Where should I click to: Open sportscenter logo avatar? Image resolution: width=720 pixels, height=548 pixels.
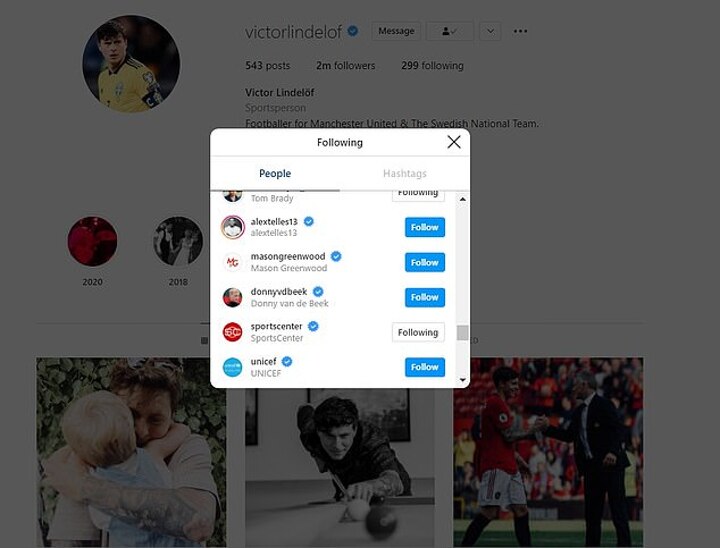[233, 332]
